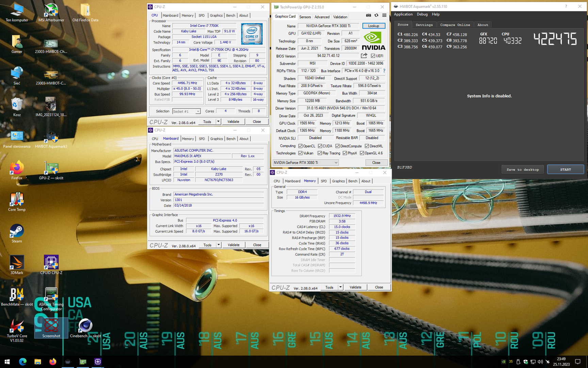Click the Windows Start button
This screenshot has width=588, height=368.
tap(7, 362)
